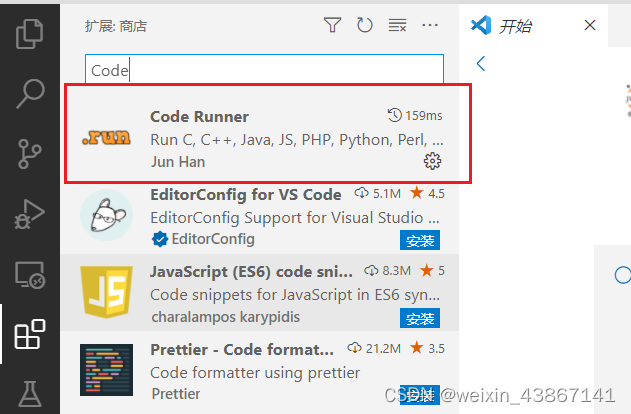Install JavaScript (ES6) code snippets
This screenshot has width=631, height=414.
pos(420,318)
